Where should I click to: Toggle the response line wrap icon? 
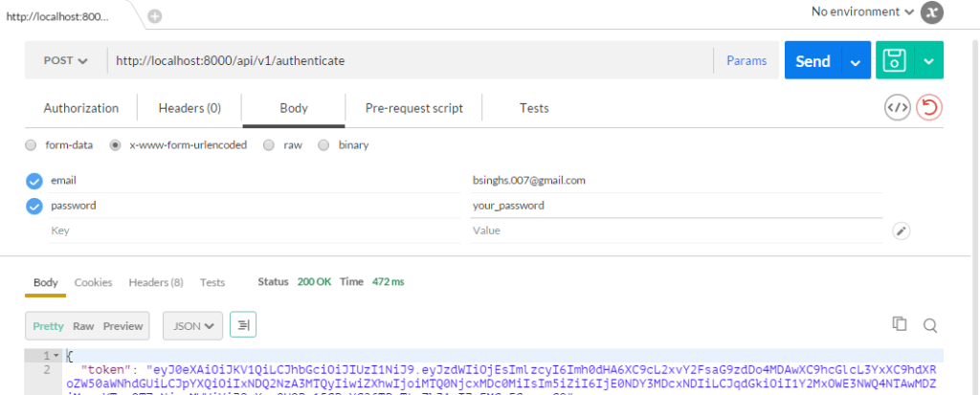(x=244, y=325)
